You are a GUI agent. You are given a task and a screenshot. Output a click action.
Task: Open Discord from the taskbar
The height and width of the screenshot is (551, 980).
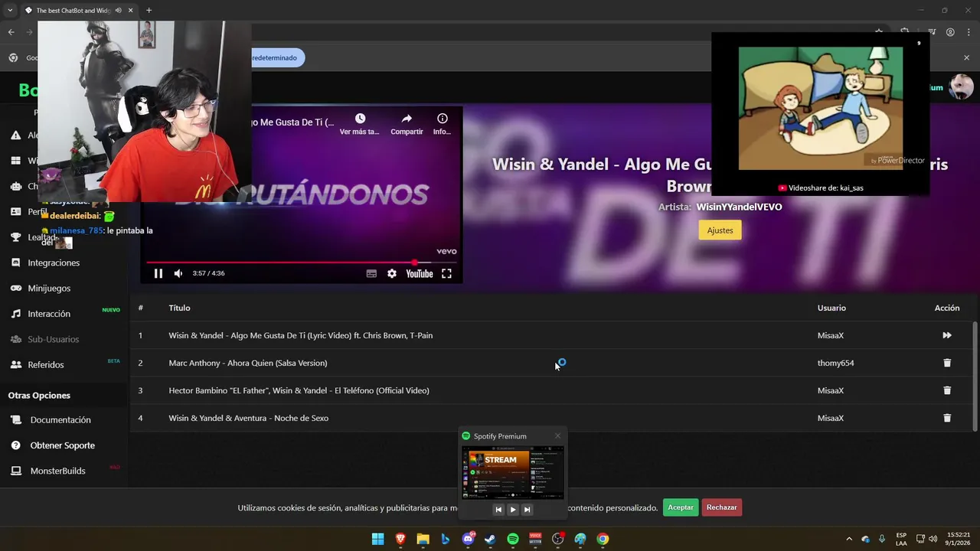click(468, 539)
